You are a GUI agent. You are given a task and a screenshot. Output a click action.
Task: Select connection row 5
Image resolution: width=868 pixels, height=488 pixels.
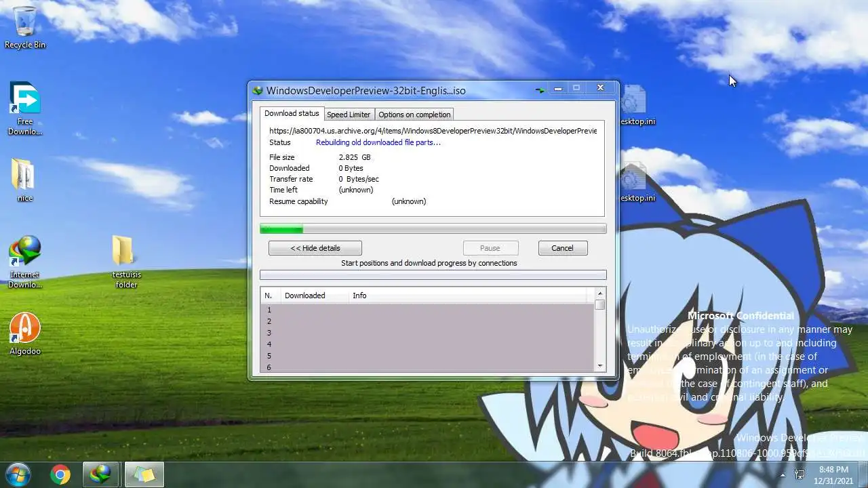[x=427, y=356]
